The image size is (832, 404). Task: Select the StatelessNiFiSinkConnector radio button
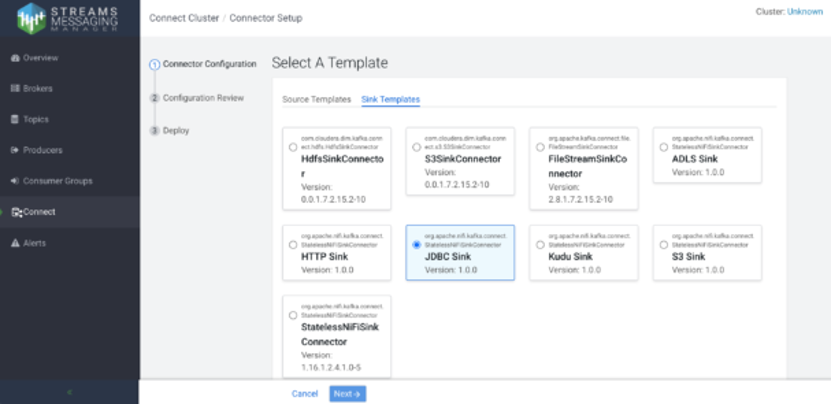tap(293, 315)
